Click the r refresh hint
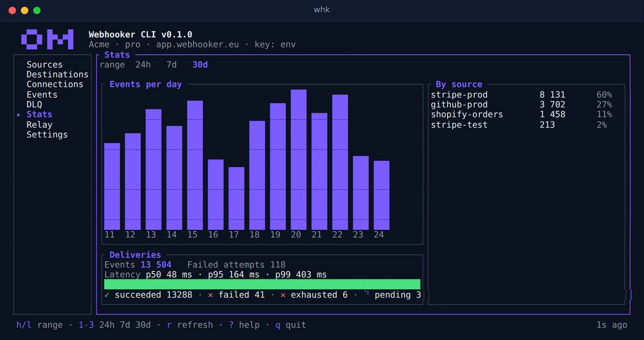The width and height of the screenshot is (644, 340). point(190,325)
